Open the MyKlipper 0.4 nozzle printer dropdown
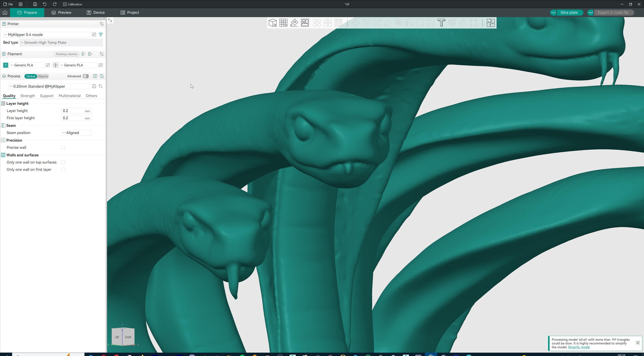 [x=47, y=35]
